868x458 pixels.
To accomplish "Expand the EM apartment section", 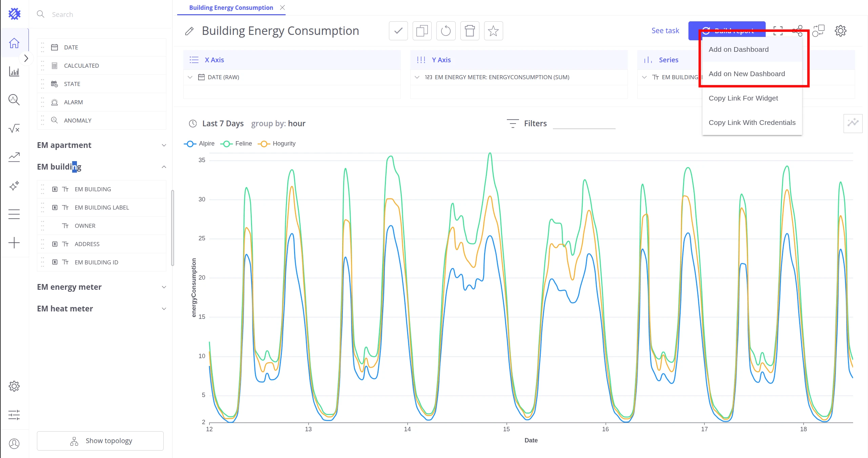I will coord(102,145).
